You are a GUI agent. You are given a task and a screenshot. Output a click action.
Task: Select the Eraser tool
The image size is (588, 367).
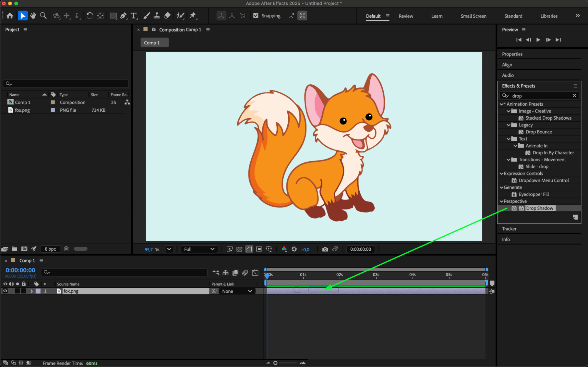167,16
